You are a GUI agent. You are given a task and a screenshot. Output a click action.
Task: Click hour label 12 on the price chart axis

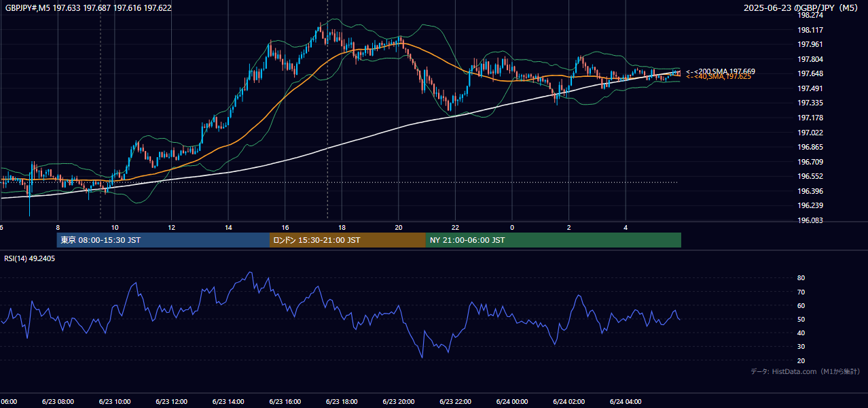coord(171,228)
